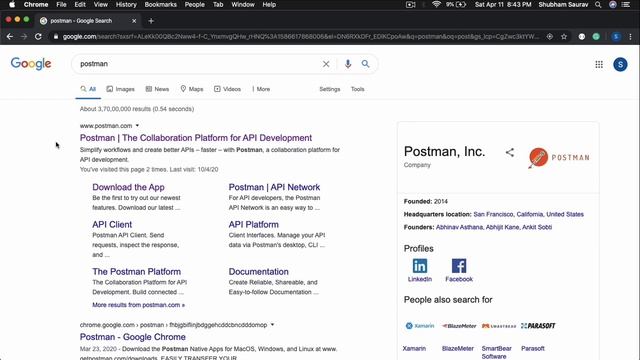The height and width of the screenshot is (360, 640).
Task: Expand chrome.google.com result dropdown arrow
Action: click(x=272, y=325)
